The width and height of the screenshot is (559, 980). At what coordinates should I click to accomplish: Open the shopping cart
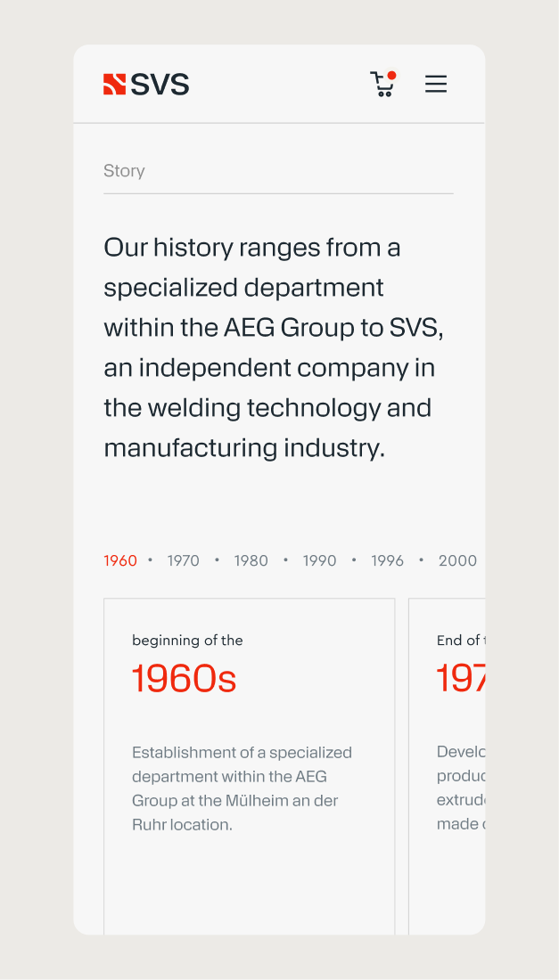[x=382, y=85]
